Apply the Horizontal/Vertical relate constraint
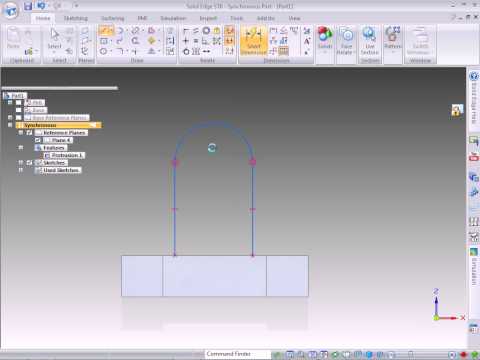480x360 pixels. pos(186,41)
